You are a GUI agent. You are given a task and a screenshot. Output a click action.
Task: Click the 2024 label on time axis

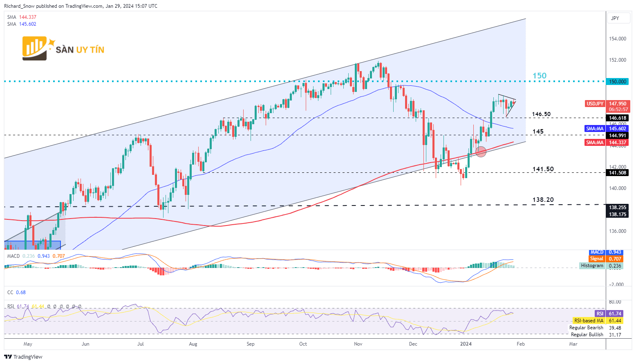click(466, 344)
